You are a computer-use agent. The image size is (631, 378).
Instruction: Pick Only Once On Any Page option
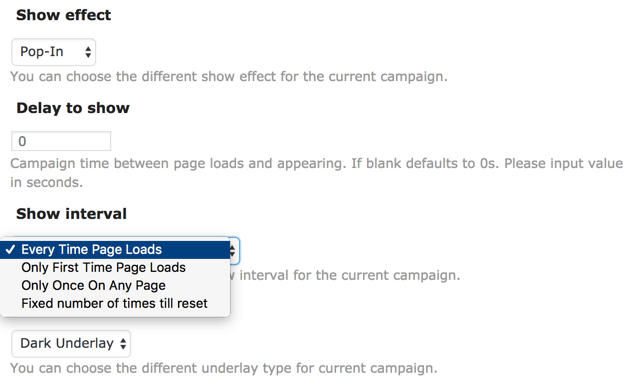coord(115,285)
